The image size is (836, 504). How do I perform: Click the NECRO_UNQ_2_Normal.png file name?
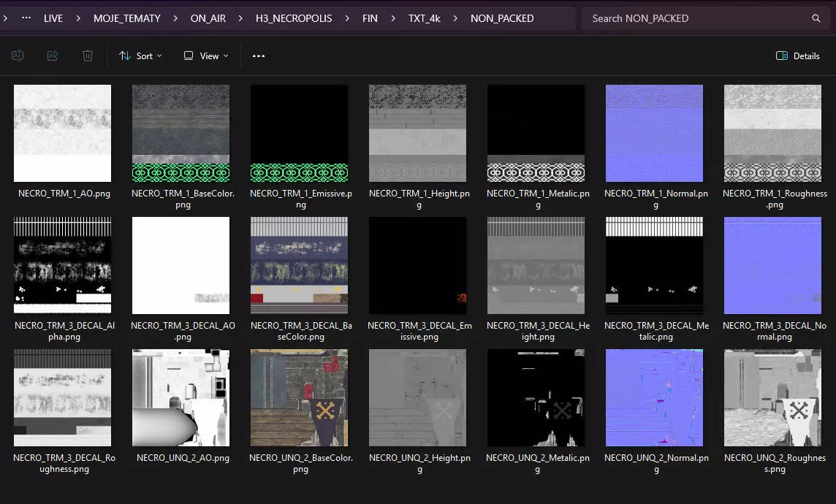pos(655,463)
